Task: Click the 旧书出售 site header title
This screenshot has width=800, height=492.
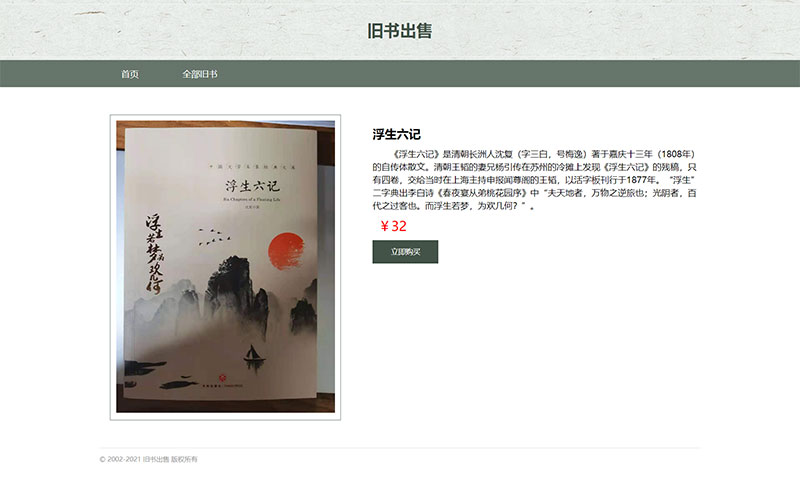Action: click(x=399, y=31)
